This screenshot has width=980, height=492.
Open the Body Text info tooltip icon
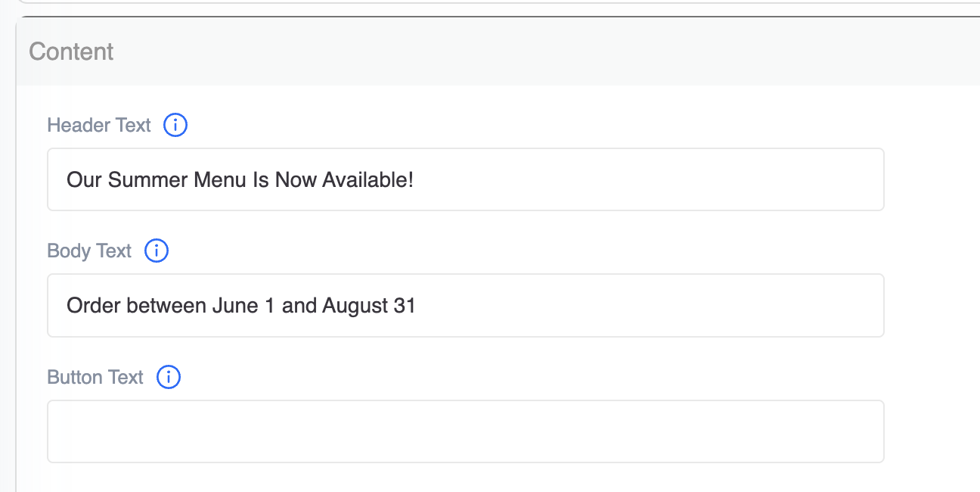click(157, 251)
